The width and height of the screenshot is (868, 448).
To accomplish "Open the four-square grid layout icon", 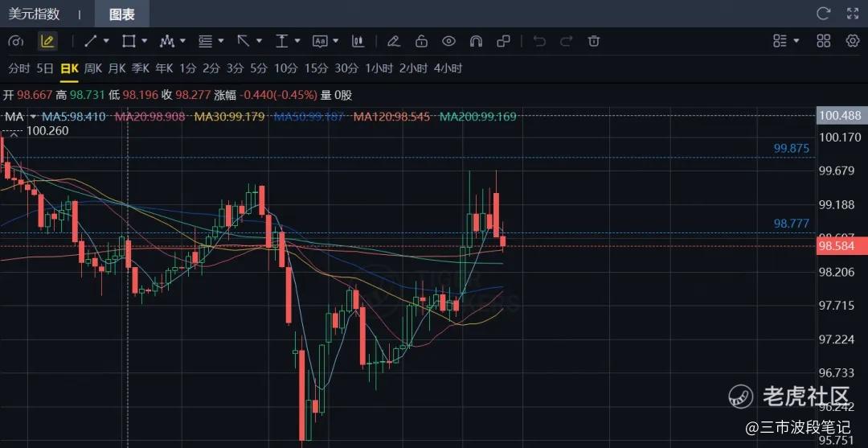I will pyautogui.click(x=824, y=40).
